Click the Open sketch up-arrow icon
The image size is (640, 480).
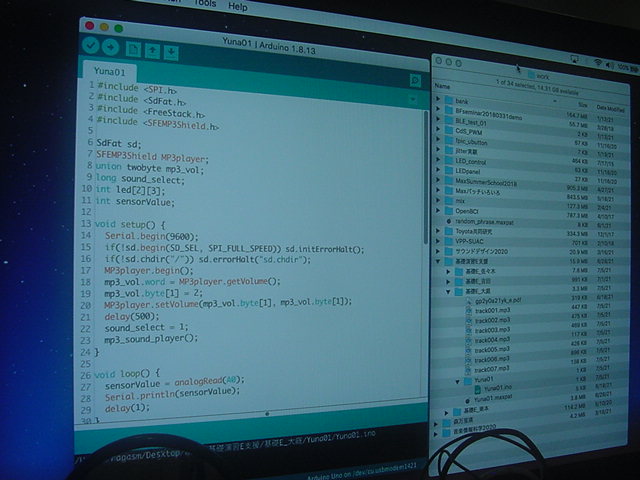pos(152,51)
